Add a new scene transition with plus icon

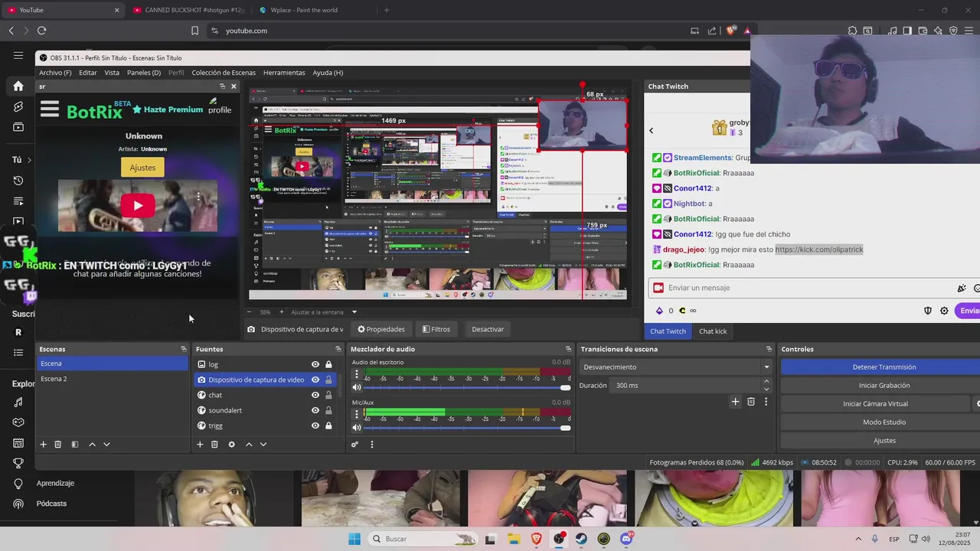coord(735,401)
